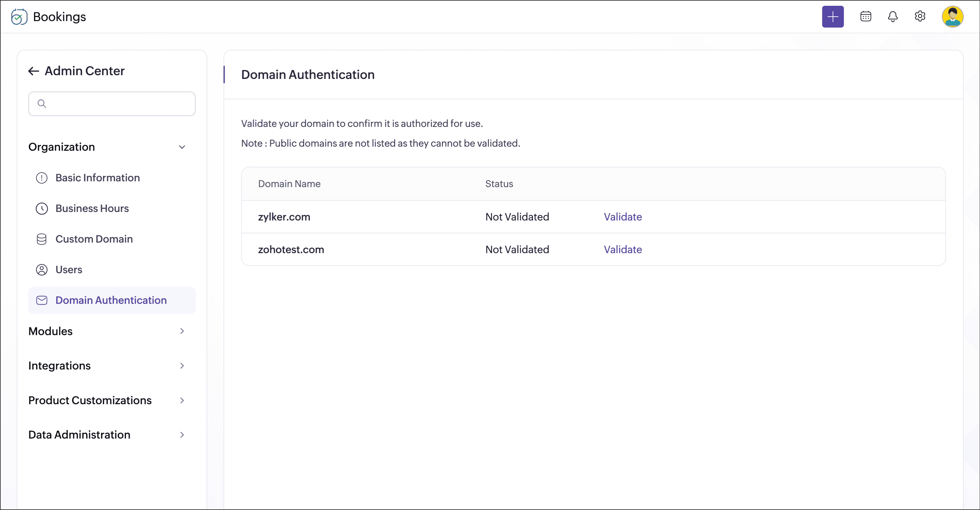Click the Organization section heading
980x510 pixels.
point(61,147)
